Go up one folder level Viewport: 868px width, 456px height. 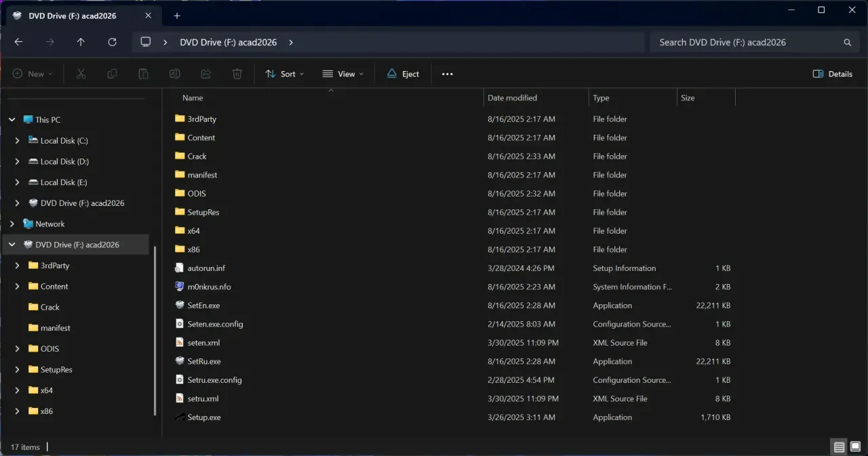(x=81, y=42)
